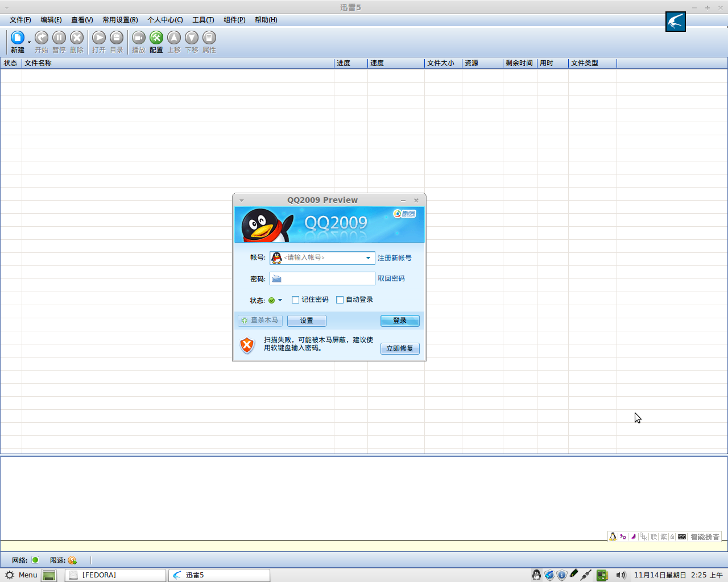This screenshot has height=582, width=728.
Task: Toggle the lock button in IME bar
Action: click(x=672, y=537)
